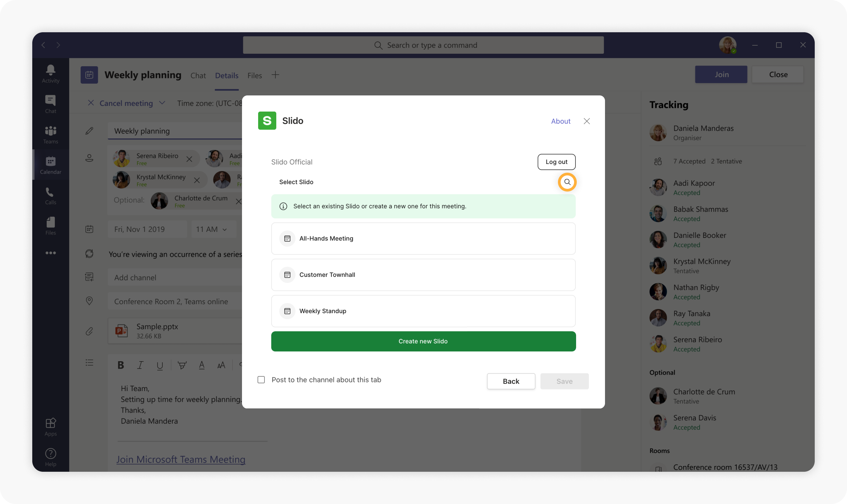Toggle underline formatting
This screenshot has height=504, width=847.
[160, 366]
